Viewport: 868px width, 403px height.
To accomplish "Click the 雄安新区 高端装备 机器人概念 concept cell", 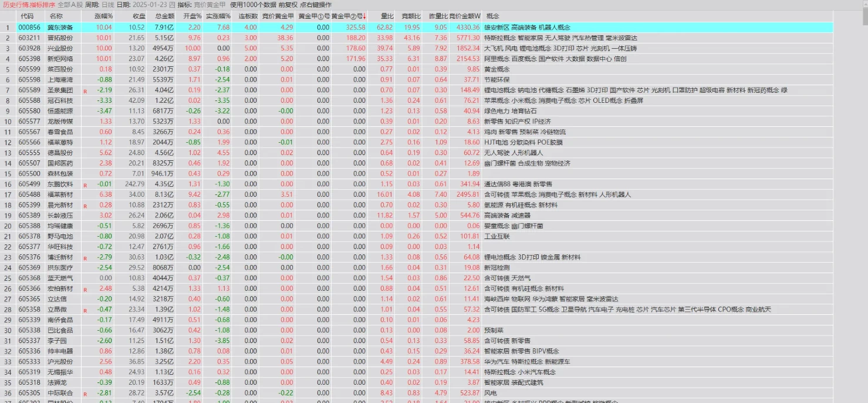I will pyautogui.click(x=527, y=28).
